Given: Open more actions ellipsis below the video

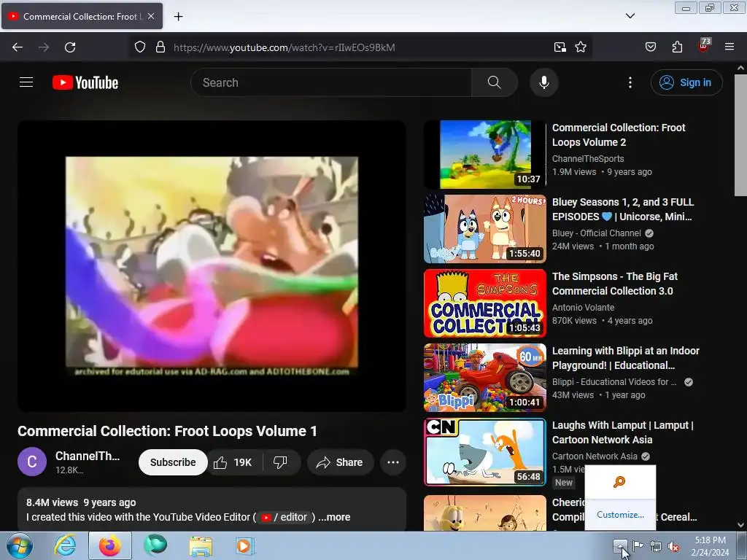Looking at the screenshot, I should point(393,462).
